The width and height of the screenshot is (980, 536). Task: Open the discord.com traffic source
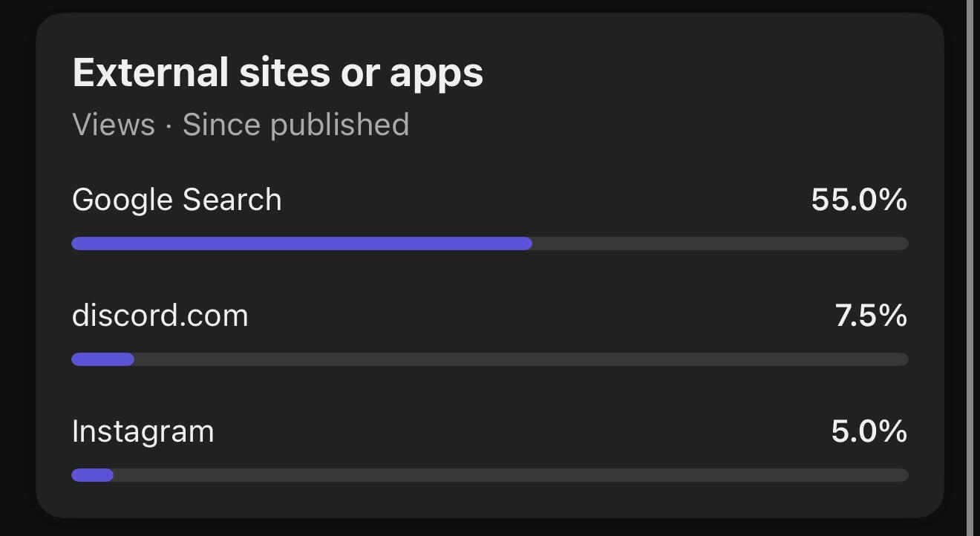pos(160,316)
